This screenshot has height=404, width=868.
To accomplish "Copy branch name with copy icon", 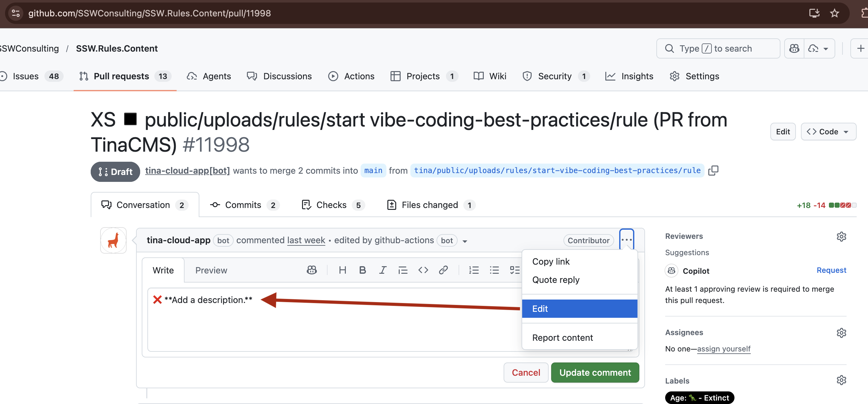I will (x=713, y=171).
